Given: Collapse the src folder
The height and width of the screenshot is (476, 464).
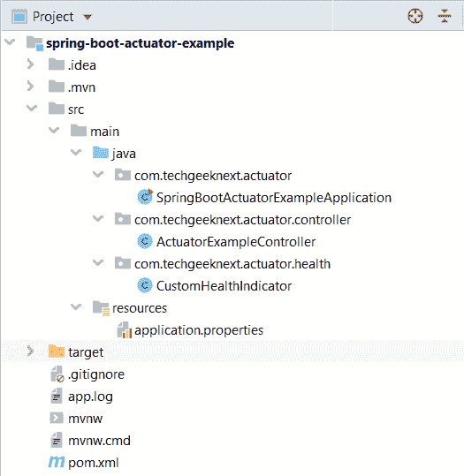Looking at the screenshot, I should [32, 108].
